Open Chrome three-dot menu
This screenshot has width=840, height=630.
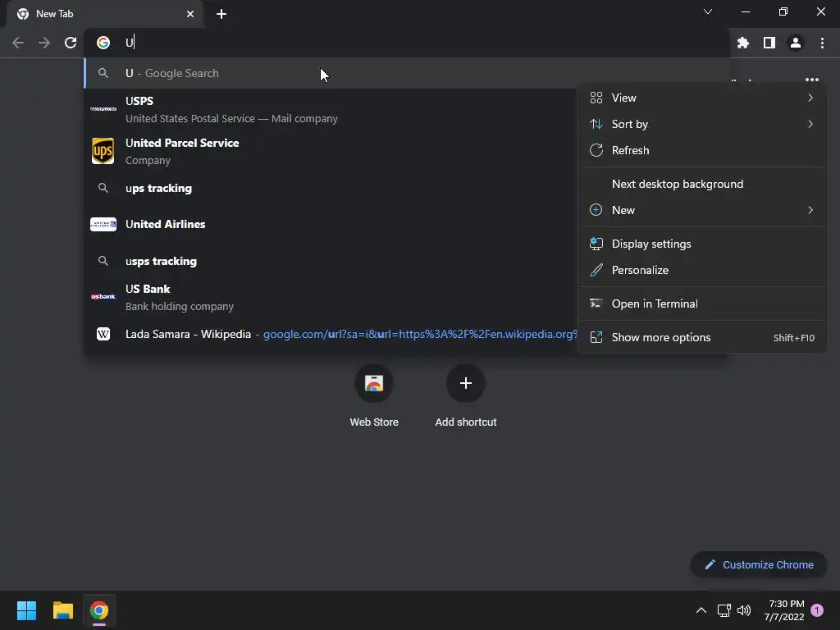822,43
